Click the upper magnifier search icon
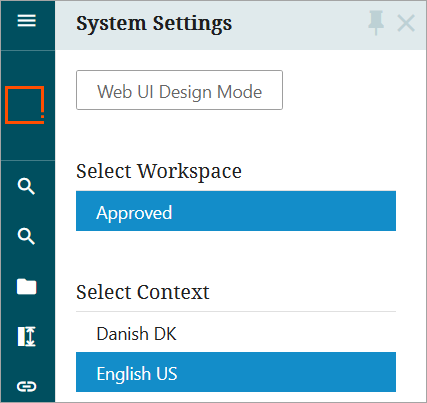Viewport: 427px width, 403px height. (26, 186)
